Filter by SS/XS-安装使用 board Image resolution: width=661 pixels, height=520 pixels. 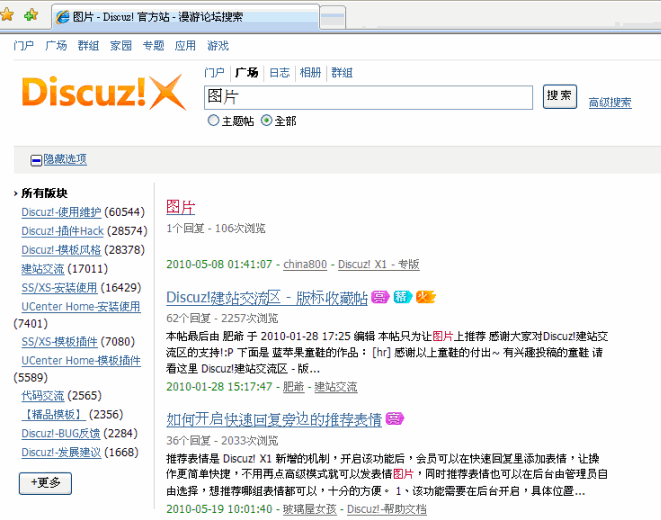pos(59,288)
